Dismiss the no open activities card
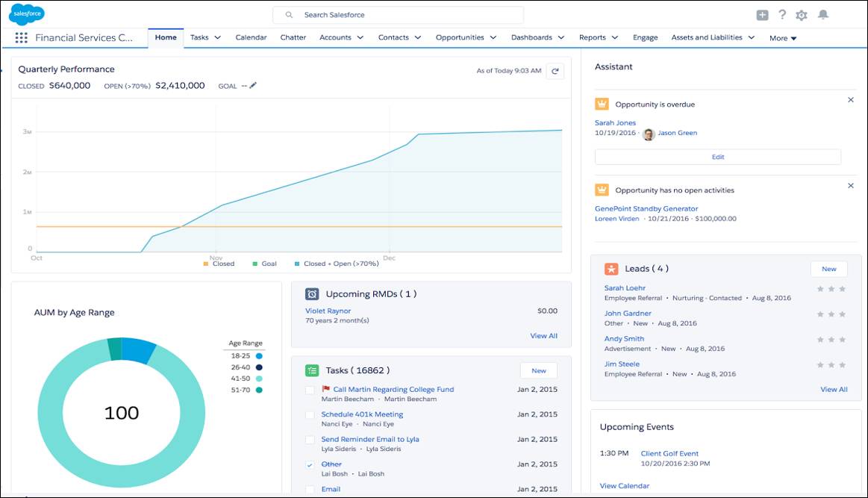The width and height of the screenshot is (868, 498). pyautogui.click(x=851, y=186)
